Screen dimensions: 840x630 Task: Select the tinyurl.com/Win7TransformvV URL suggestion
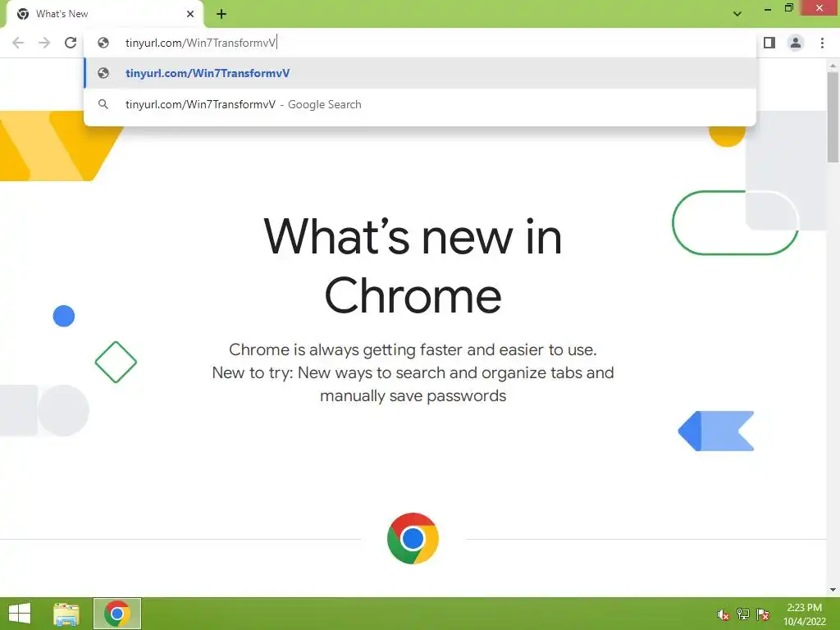420,73
